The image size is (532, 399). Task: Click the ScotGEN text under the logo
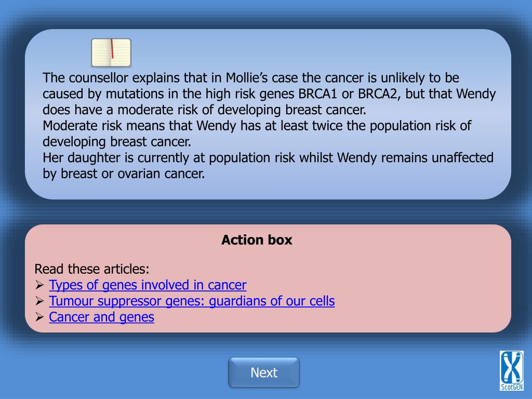(512, 387)
